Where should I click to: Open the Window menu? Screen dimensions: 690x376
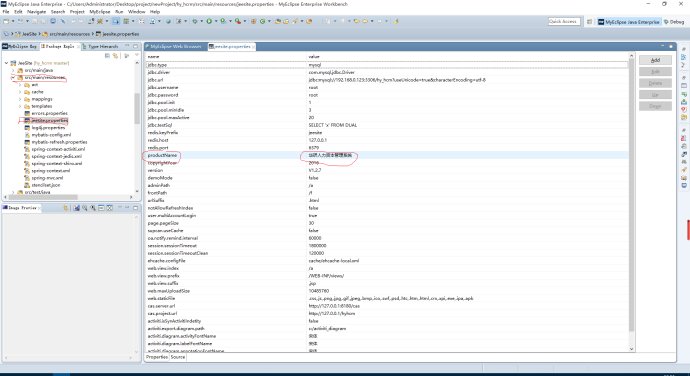click(x=136, y=12)
